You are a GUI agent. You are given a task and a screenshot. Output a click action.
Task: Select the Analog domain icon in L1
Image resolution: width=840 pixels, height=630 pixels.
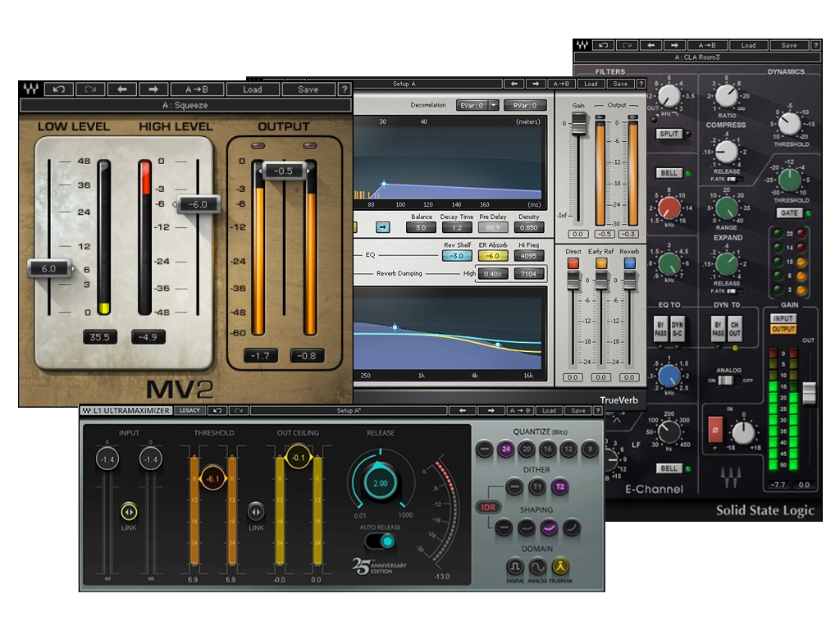[537, 566]
